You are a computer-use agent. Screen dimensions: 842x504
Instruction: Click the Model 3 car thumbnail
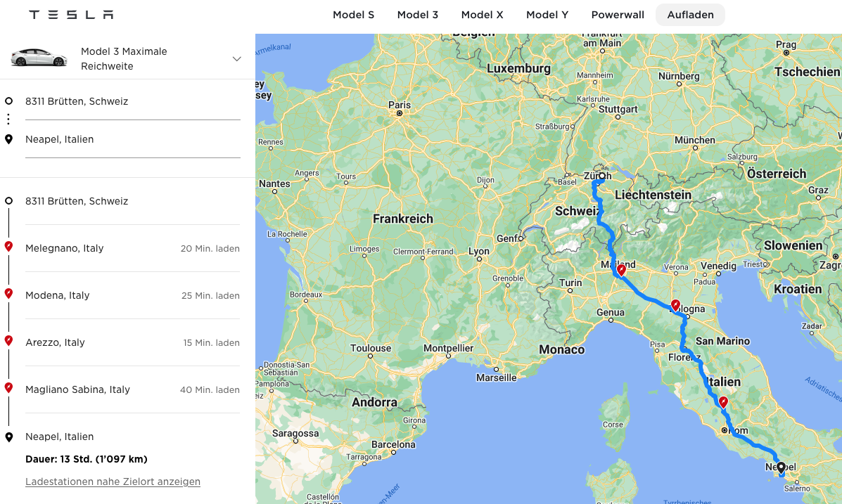39,58
